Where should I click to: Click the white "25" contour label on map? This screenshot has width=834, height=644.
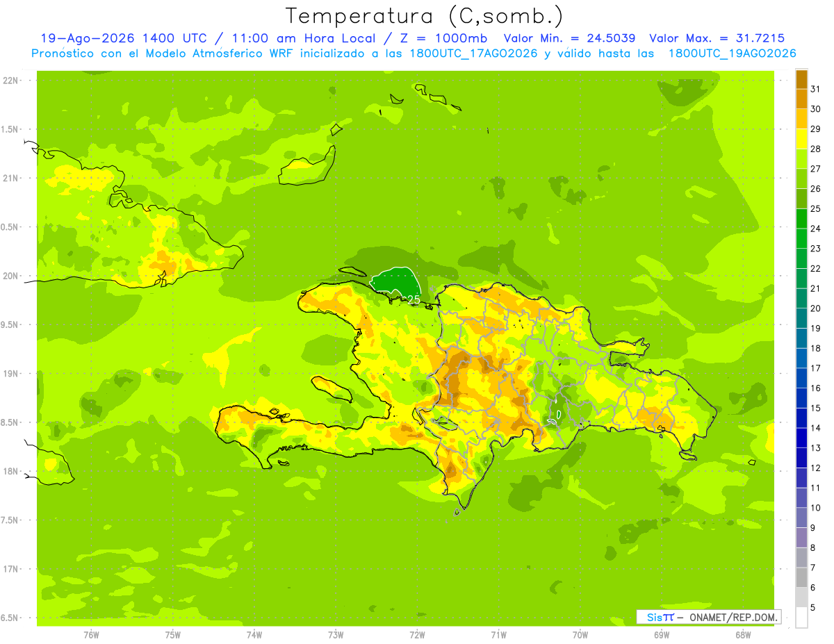pos(414,299)
